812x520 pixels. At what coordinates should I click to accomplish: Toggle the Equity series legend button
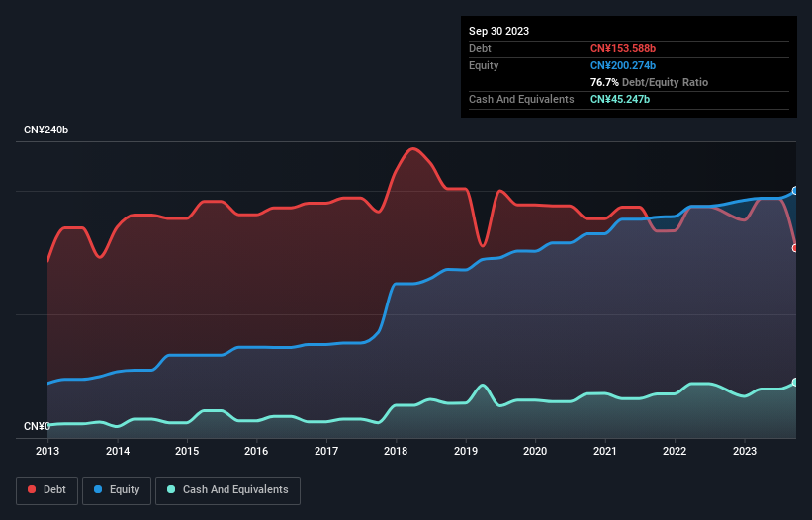coord(117,490)
